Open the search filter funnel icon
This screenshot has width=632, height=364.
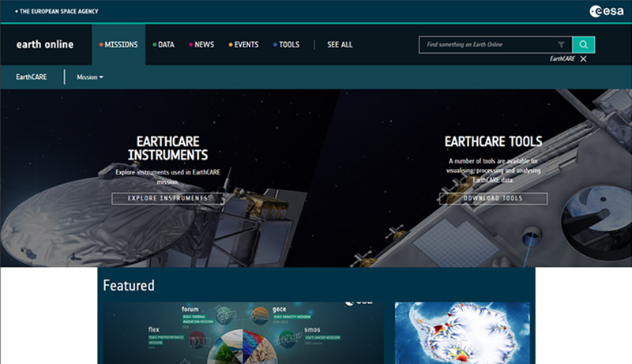[x=561, y=45]
